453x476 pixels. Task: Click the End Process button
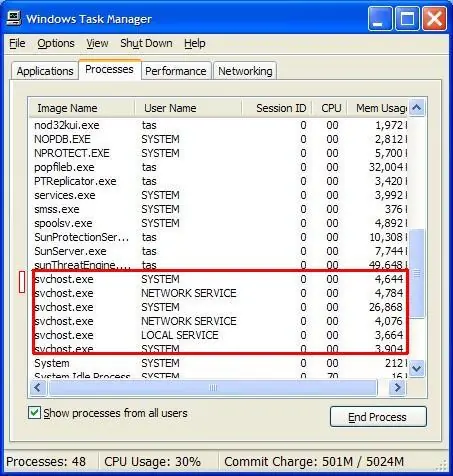pyautogui.click(x=378, y=417)
